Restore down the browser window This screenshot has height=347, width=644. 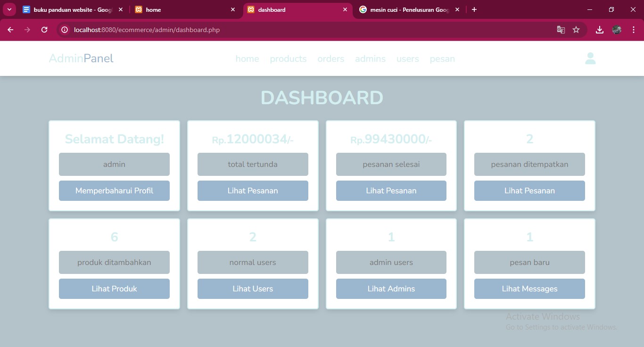tap(611, 9)
